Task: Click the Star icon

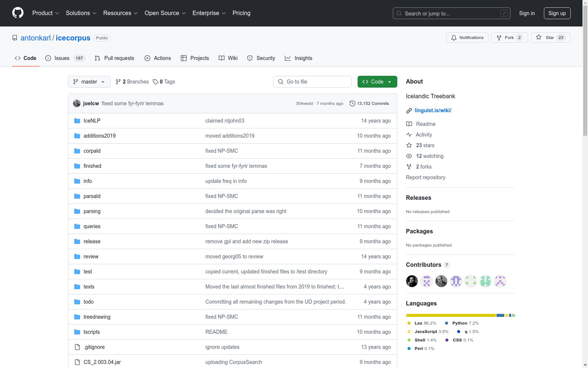Action: (x=539, y=37)
